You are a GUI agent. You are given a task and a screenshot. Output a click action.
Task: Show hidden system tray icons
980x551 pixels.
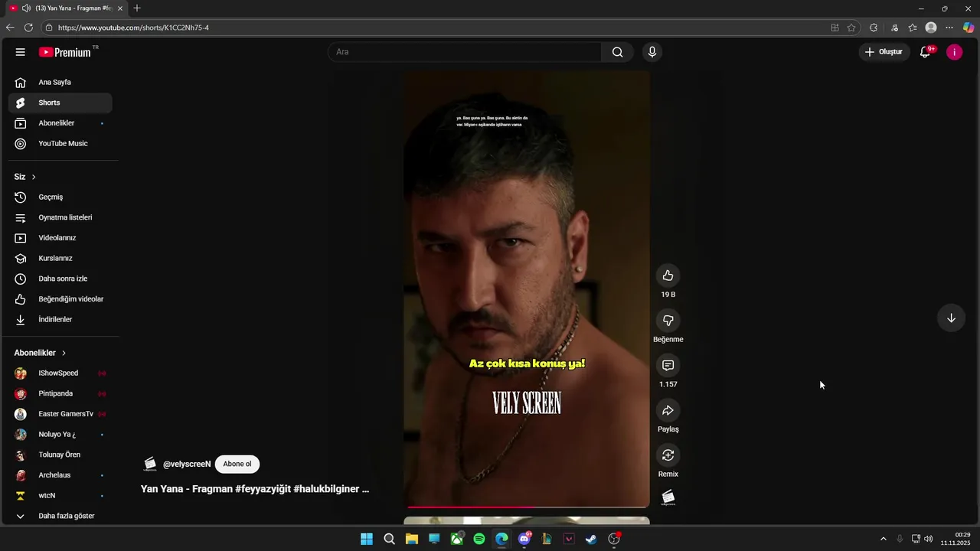tap(883, 539)
